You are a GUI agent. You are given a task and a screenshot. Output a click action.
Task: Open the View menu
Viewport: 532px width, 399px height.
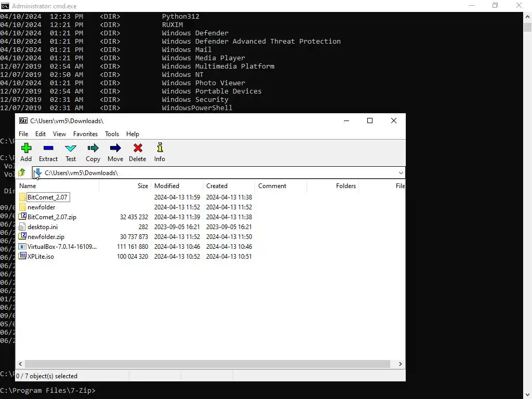pos(59,134)
